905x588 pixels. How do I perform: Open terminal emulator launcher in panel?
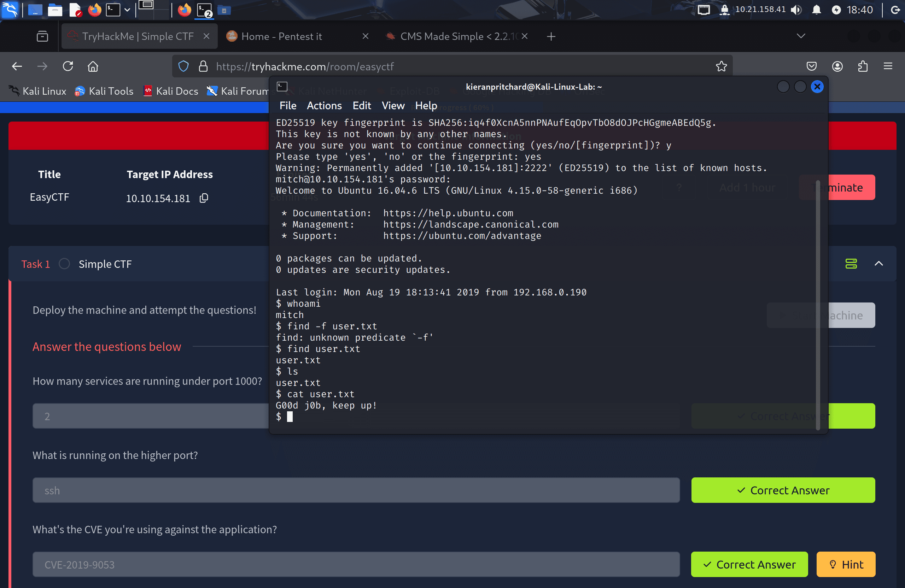tap(113, 10)
